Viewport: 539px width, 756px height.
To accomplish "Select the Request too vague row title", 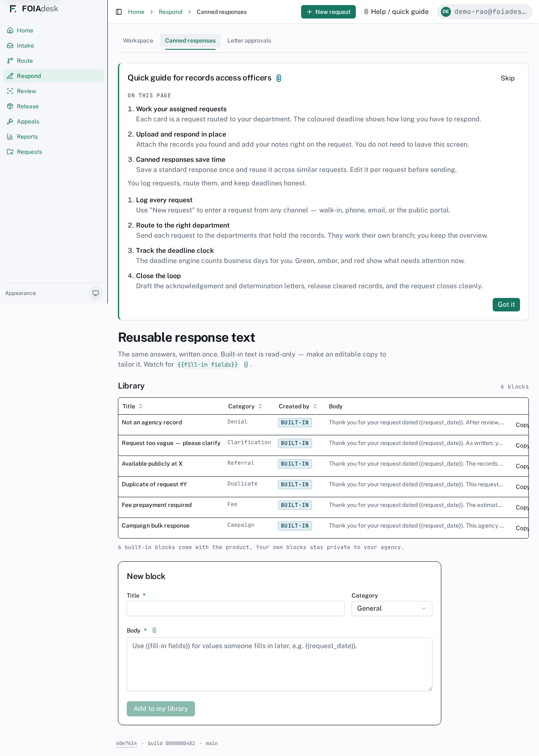I will point(171,443).
